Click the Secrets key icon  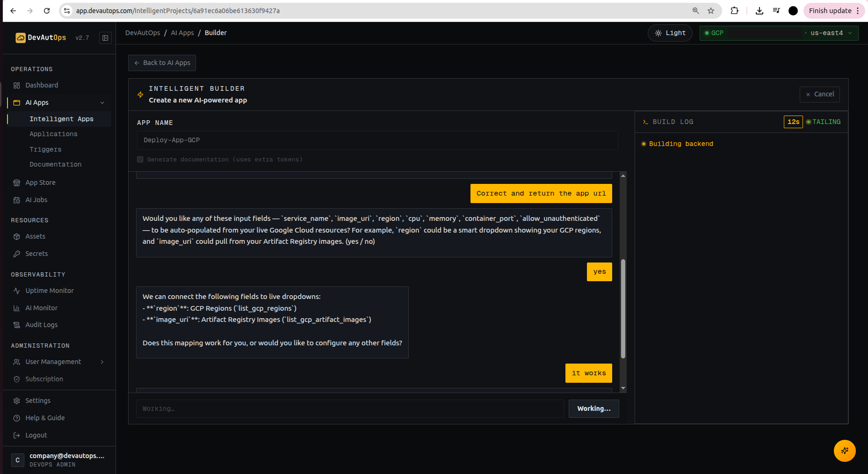pyautogui.click(x=17, y=254)
